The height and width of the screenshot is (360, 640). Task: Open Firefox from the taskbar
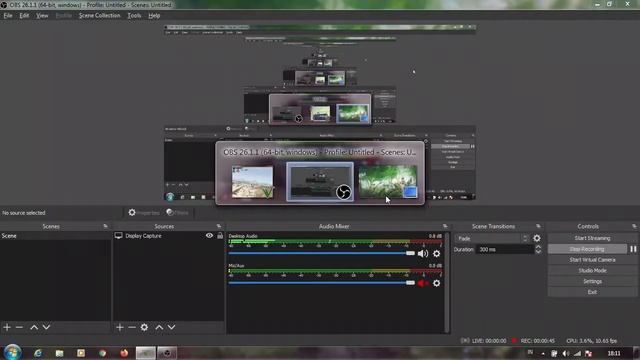point(124,353)
